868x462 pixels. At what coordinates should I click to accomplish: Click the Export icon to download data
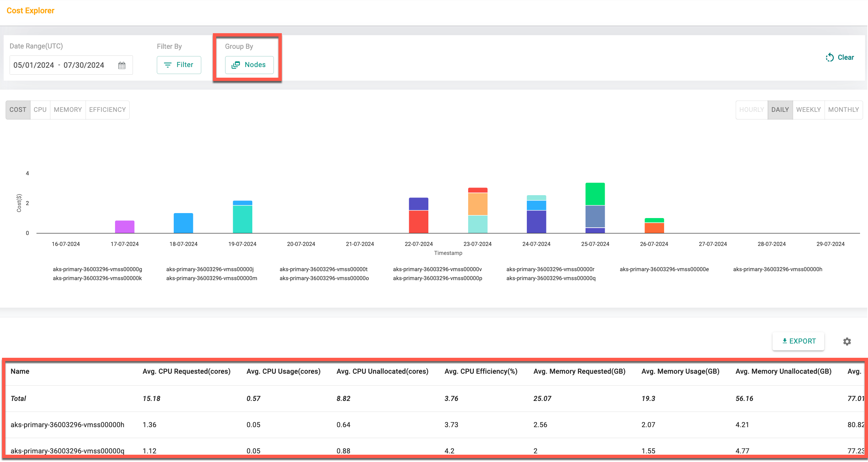[x=798, y=341]
